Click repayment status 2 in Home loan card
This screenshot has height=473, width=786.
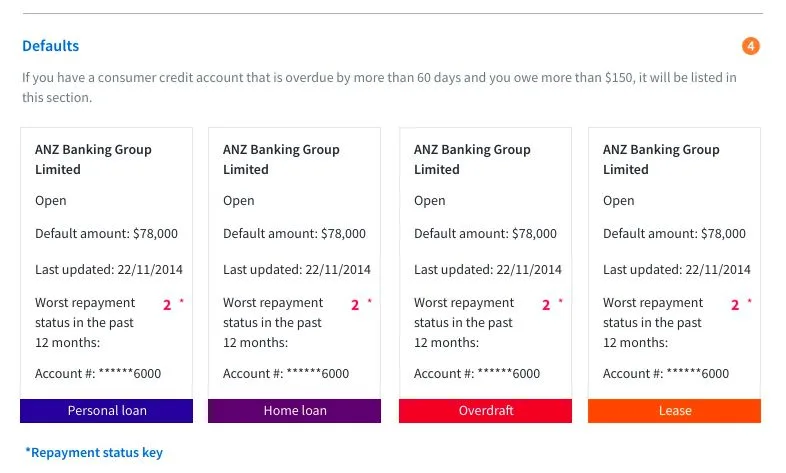point(355,305)
